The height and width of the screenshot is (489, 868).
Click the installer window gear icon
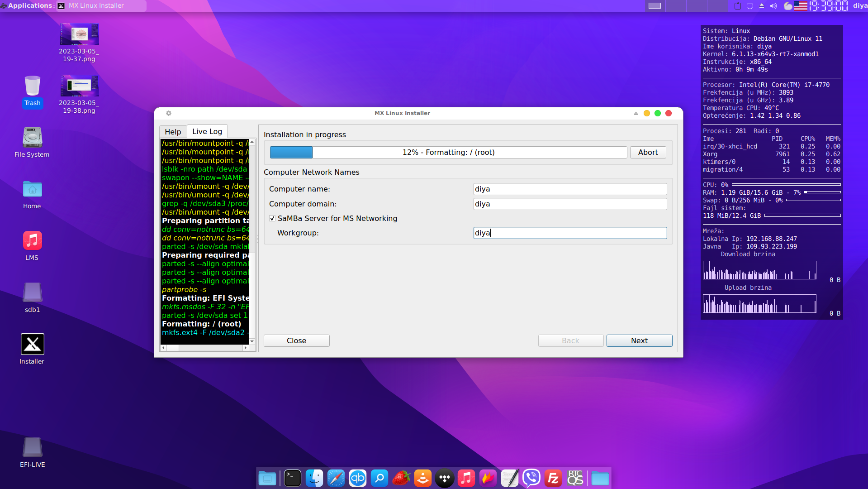(x=169, y=113)
